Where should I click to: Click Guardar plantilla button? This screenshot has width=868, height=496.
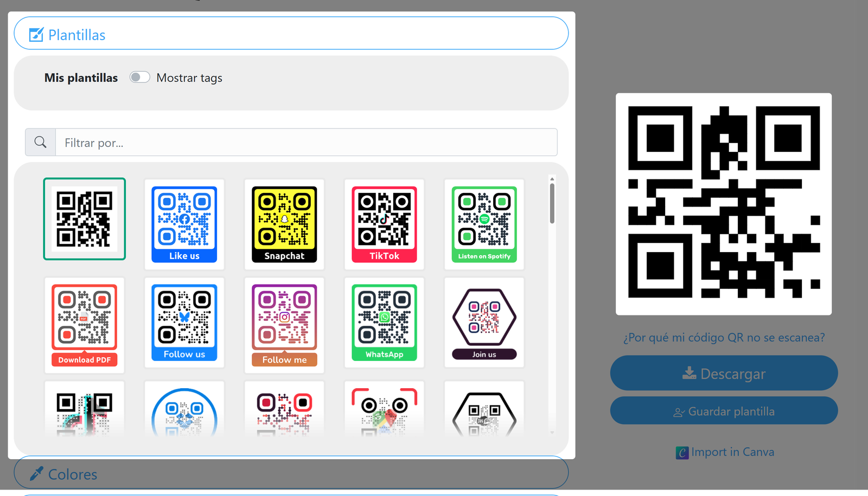tap(724, 411)
